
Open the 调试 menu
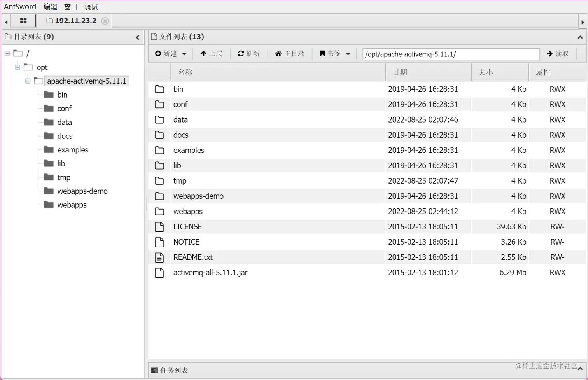[91, 7]
